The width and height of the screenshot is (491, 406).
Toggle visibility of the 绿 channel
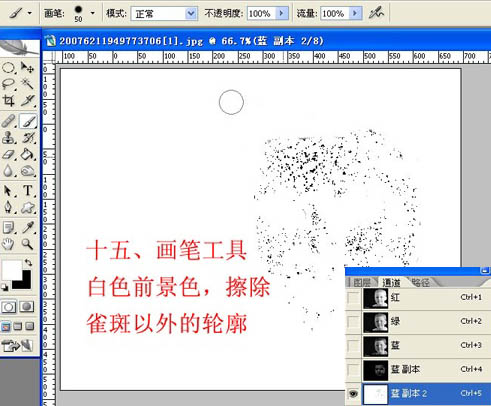point(353,322)
